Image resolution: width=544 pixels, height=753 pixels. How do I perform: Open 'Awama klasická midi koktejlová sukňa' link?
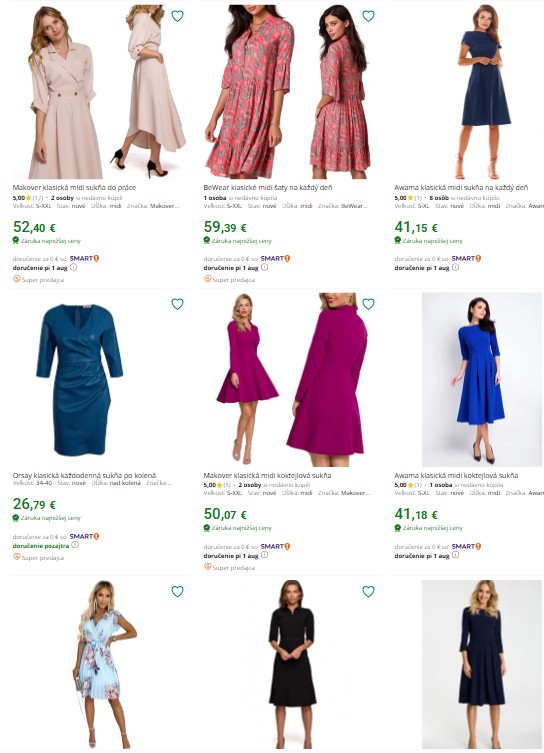pyautogui.click(x=456, y=475)
